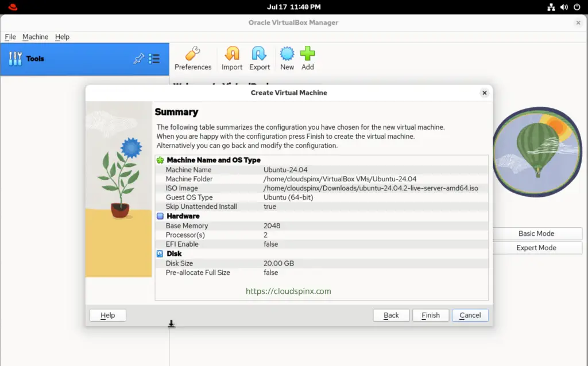
Task: Pin the Tools panel with the pin icon
Action: pos(138,59)
